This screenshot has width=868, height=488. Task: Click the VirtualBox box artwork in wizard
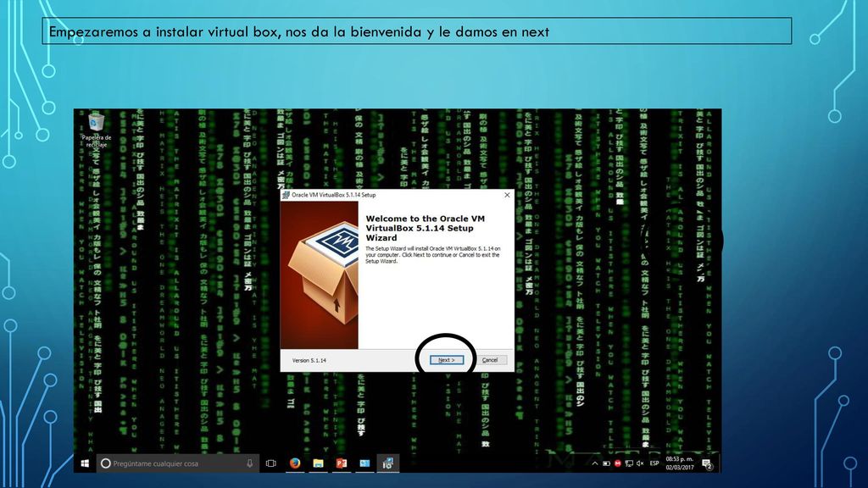[x=320, y=275]
